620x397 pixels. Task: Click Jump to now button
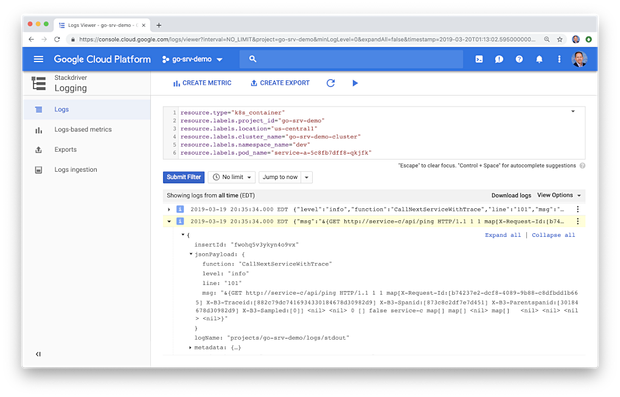click(280, 177)
